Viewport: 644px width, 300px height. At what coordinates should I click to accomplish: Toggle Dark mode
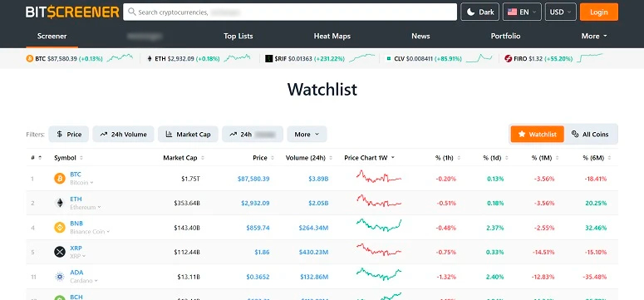[x=479, y=12]
